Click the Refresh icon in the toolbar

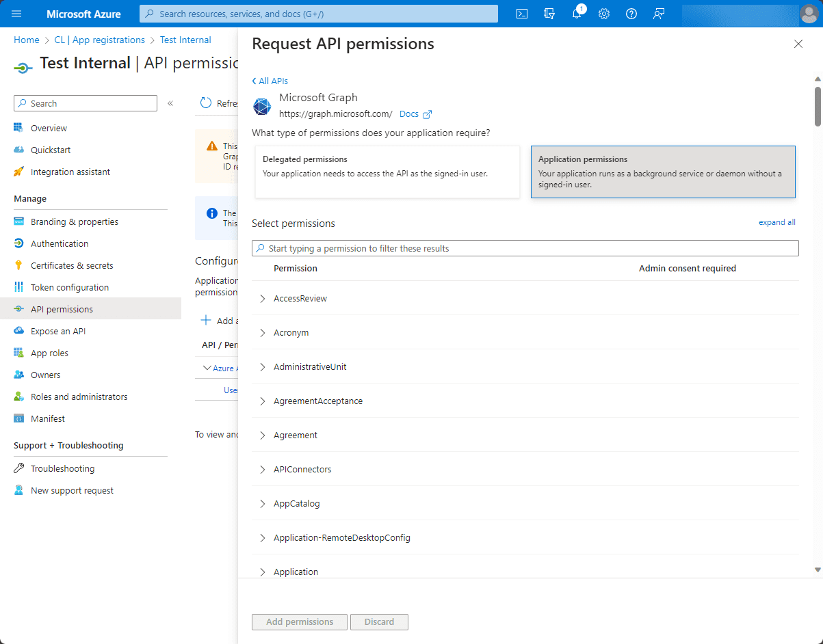coord(206,103)
